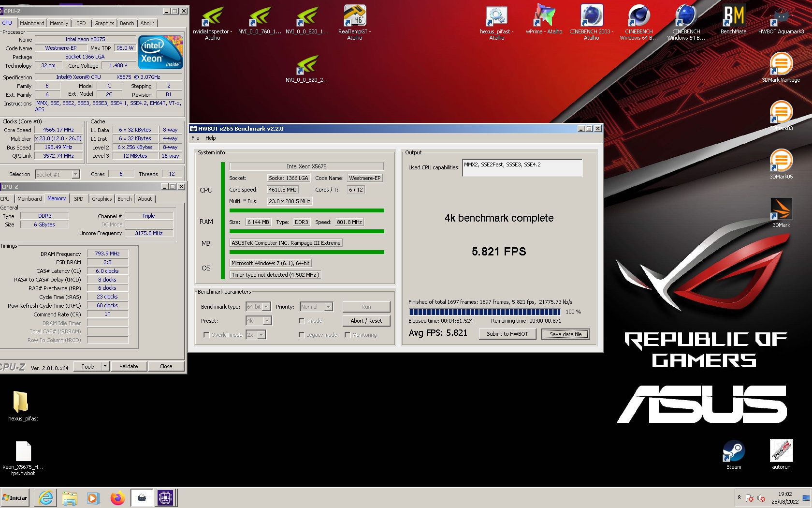Open Steam desktop shortcut
Screen dimensions: 812x508
click(x=733, y=455)
